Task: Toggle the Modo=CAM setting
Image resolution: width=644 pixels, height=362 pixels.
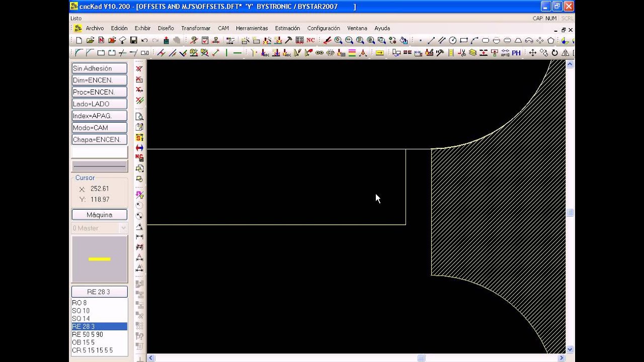Action: coord(100,128)
